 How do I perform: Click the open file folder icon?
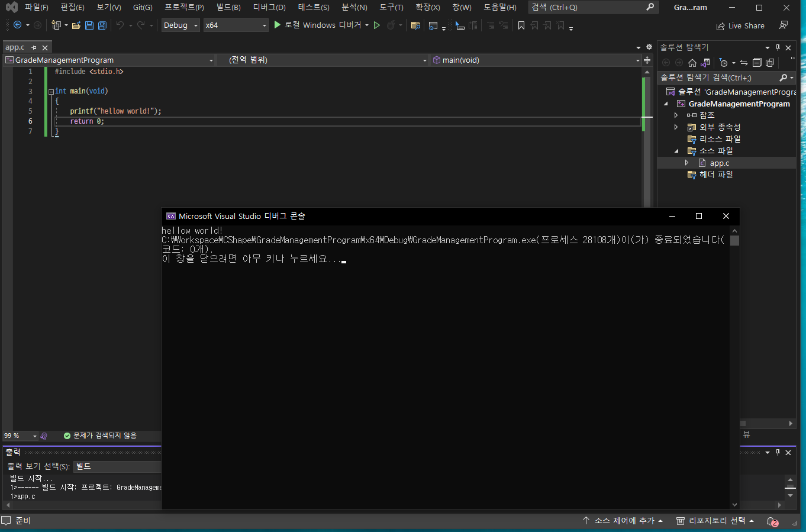click(x=76, y=25)
